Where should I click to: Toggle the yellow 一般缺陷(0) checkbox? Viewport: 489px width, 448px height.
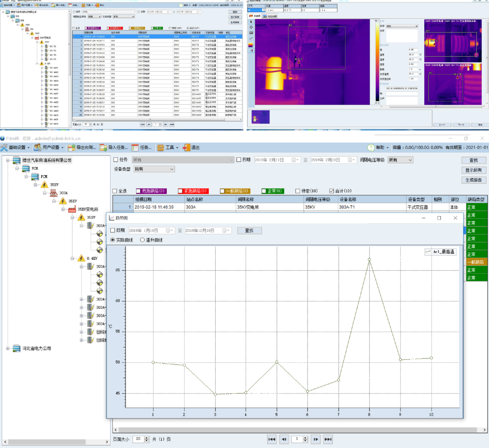click(x=222, y=191)
